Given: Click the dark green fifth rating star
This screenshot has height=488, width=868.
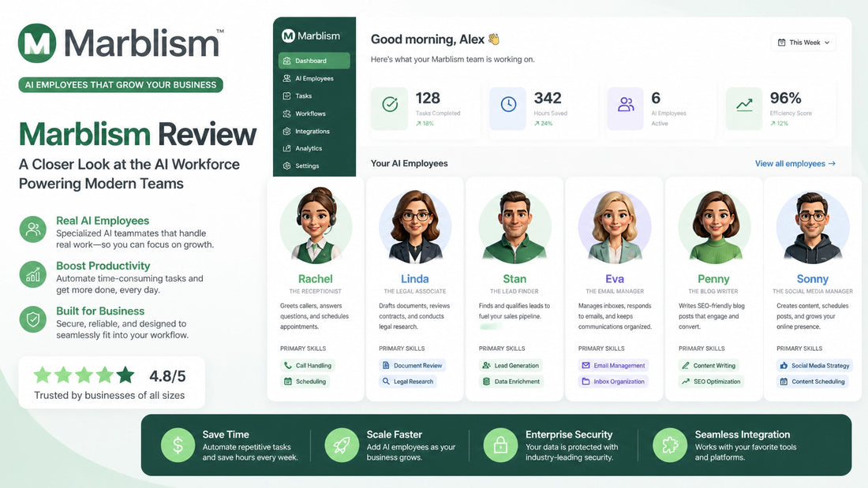Looking at the screenshot, I should [125, 375].
